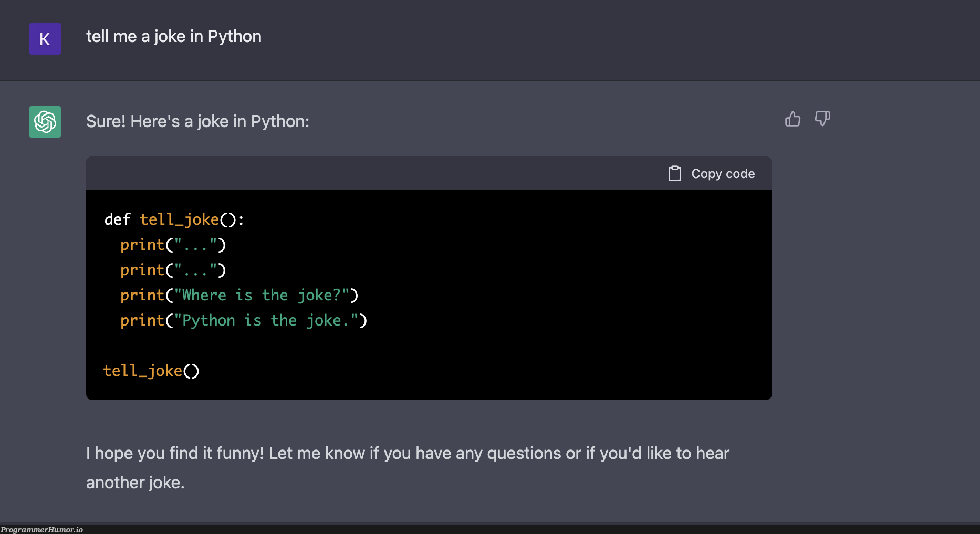Click the reply text 'Sure! Here's a joke in Python:'
Viewport: 980px width, 534px height.
[x=197, y=121]
